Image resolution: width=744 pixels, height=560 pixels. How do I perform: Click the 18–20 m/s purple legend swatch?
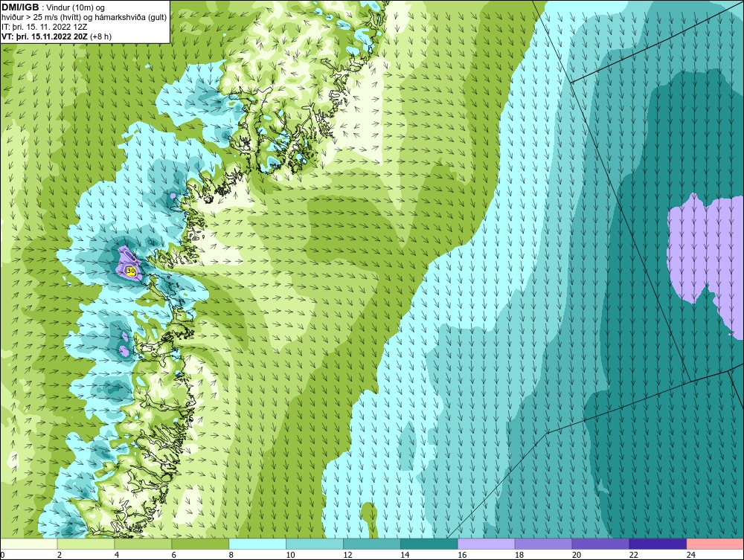pos(543,544)
